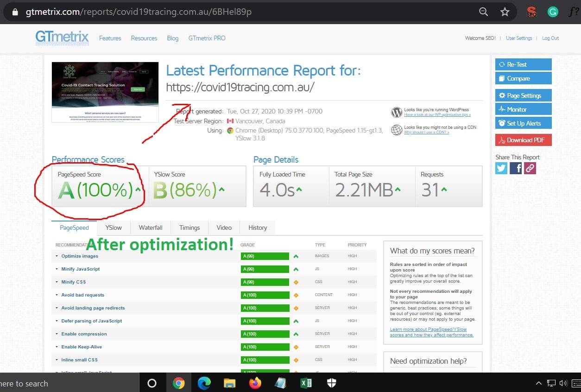581x392 pixels.
Task: Open the SEO browser extension
Action: pyautogui.click(x=531, y=12)
